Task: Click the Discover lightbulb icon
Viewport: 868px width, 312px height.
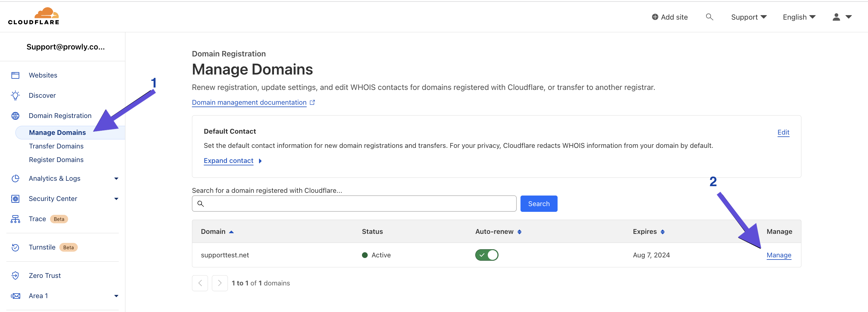Action: (15, 95)
